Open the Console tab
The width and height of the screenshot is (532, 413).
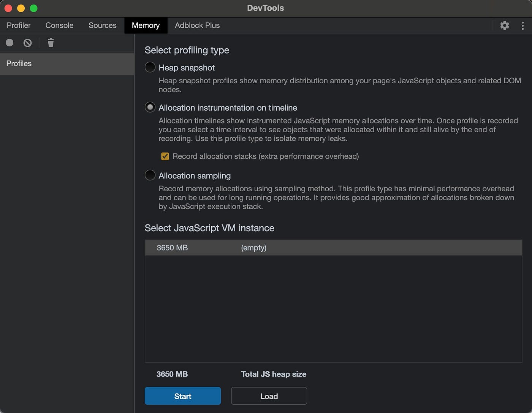(x=59, y=25)
